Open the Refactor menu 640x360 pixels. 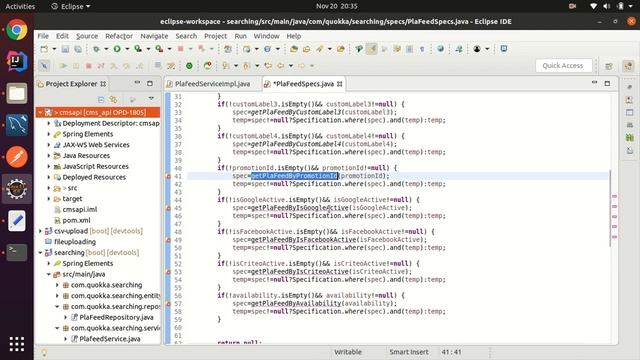point(119,36)
